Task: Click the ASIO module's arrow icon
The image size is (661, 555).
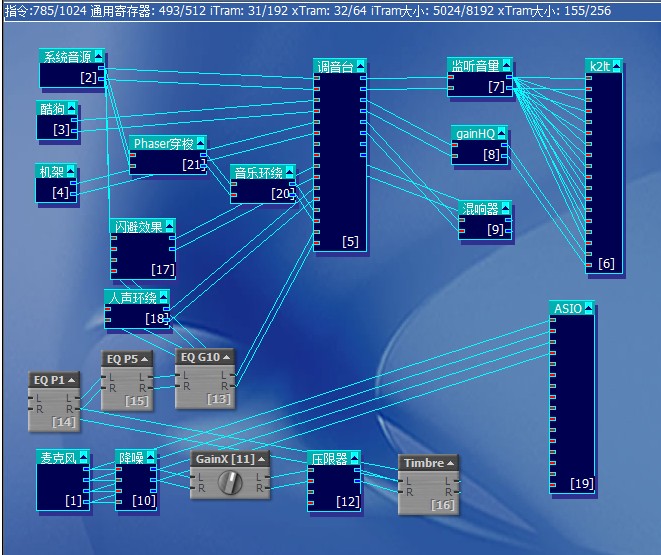Action: (x=588, y=308)
